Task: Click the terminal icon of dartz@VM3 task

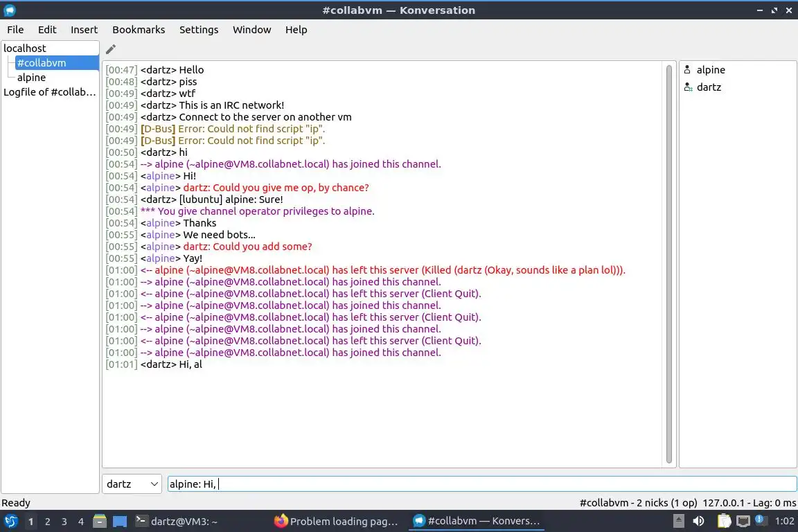Action: pos(141,521)
